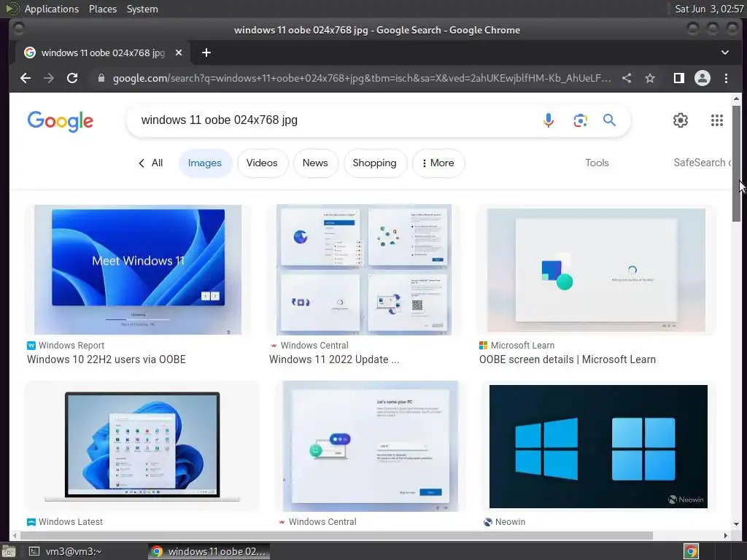This screenshot has width=747, height=560.
Task: Open the four-screen OOBE collage thumbnail
Action: (363, 270)
